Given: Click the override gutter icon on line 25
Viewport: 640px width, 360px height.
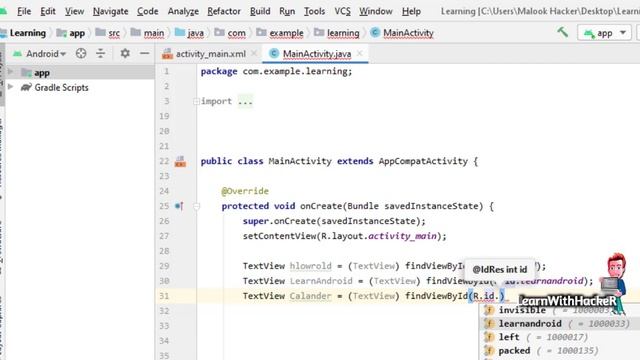Looking at the screenshot, I should tap(179, 206).
